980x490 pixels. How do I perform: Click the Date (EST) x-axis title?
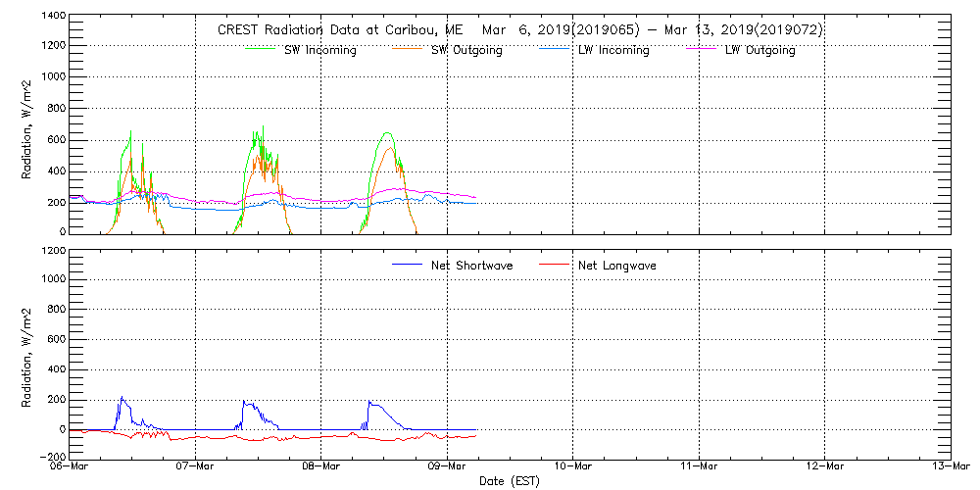[x=511, y=481]
